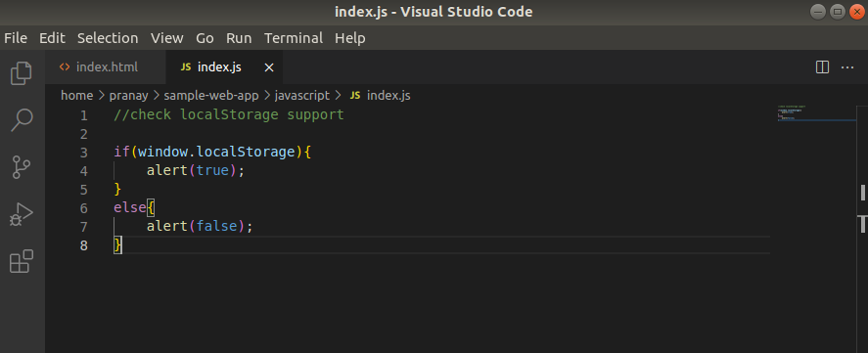Open the Terminal menu
Screen dimensions: 868x353
point(294,38)
